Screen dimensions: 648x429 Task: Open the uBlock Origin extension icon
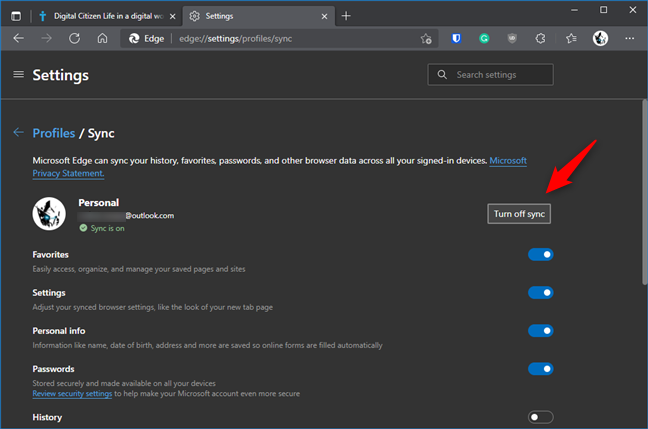pos(512,38)
